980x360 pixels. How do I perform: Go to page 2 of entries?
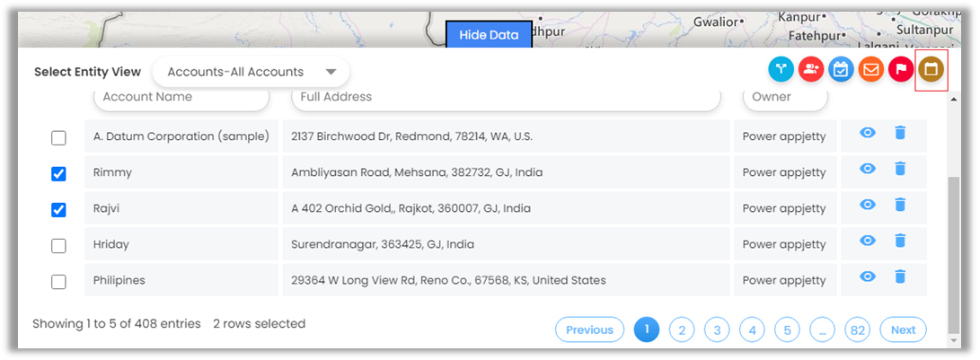click(x=682, y=330)
